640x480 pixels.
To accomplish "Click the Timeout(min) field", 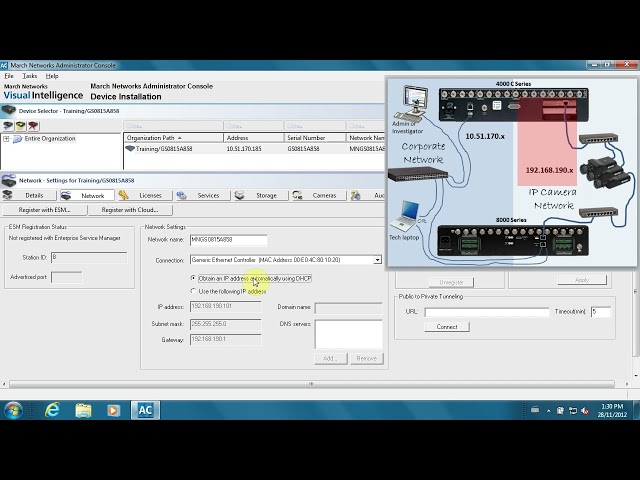I will pyautogui.click(x=601, y=312).
